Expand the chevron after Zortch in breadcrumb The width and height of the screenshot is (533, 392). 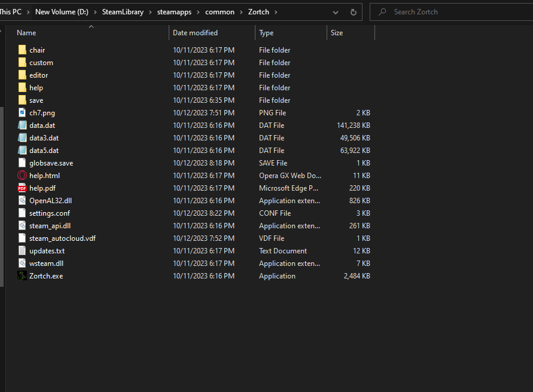point(275,12)
